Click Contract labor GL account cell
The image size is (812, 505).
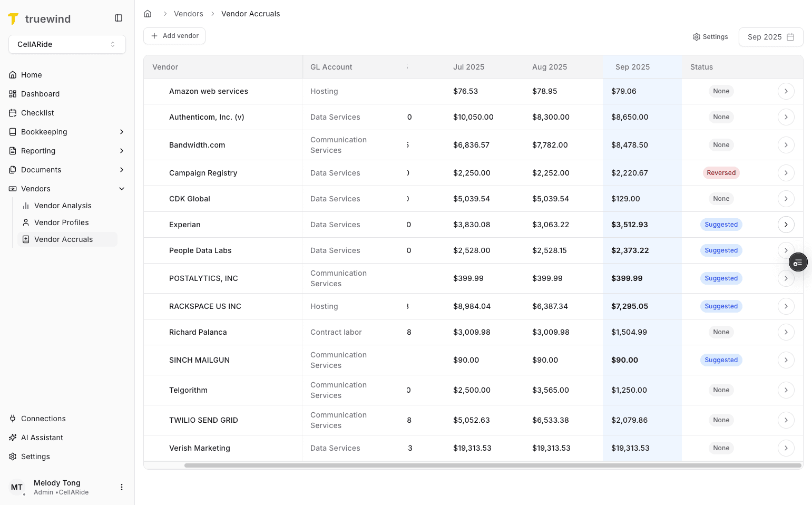[336, 332]
